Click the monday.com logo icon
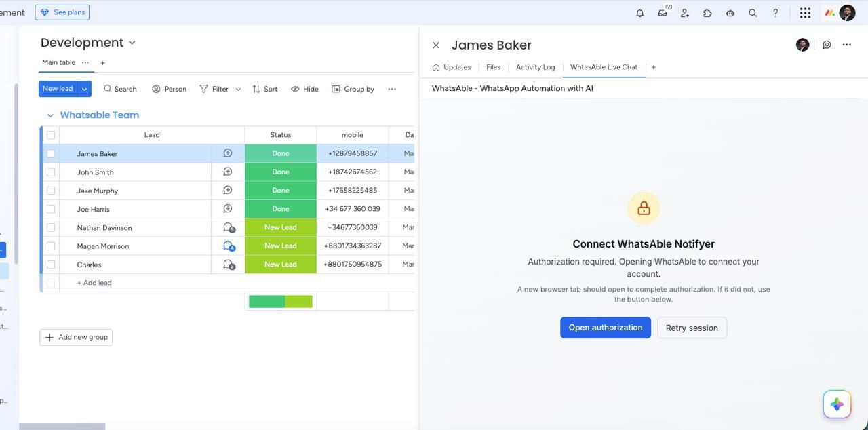This screenshot has width=868, height=430. (829, 13)
